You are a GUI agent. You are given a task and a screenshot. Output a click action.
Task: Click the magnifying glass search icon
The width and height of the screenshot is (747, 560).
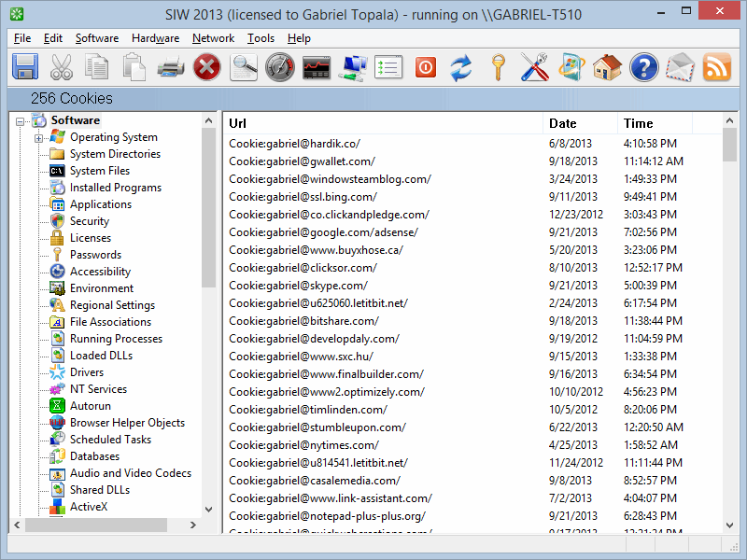click(x=244, y=67)
